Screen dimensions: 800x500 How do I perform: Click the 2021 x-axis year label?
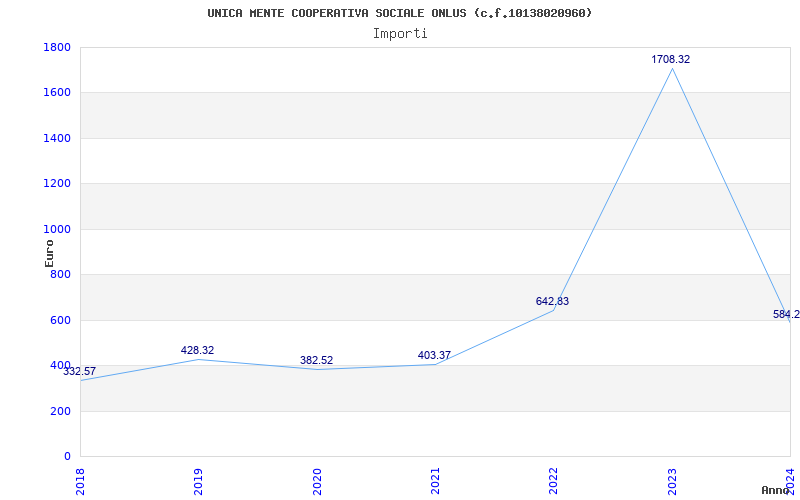click(x=435, y=481)
